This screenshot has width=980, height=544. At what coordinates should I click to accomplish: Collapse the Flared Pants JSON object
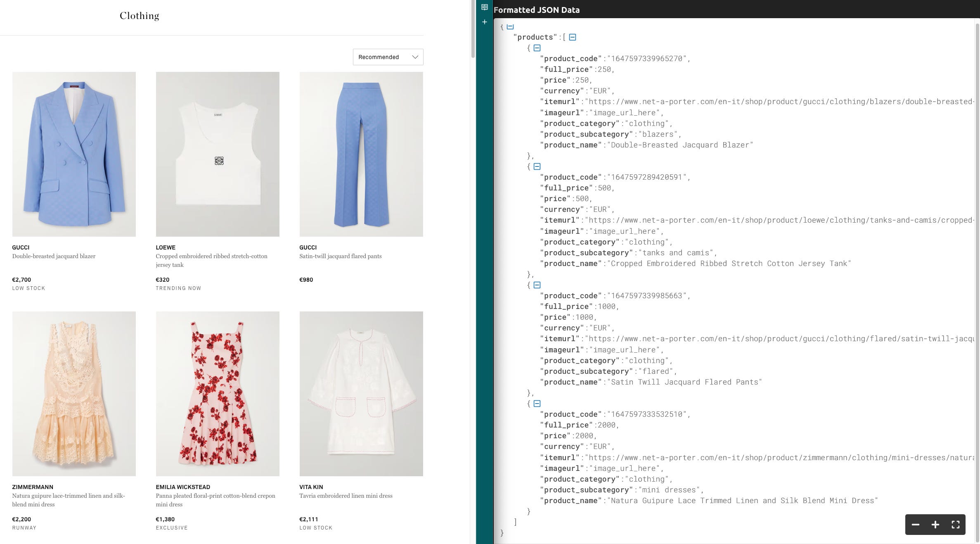(x=537, y=285)
